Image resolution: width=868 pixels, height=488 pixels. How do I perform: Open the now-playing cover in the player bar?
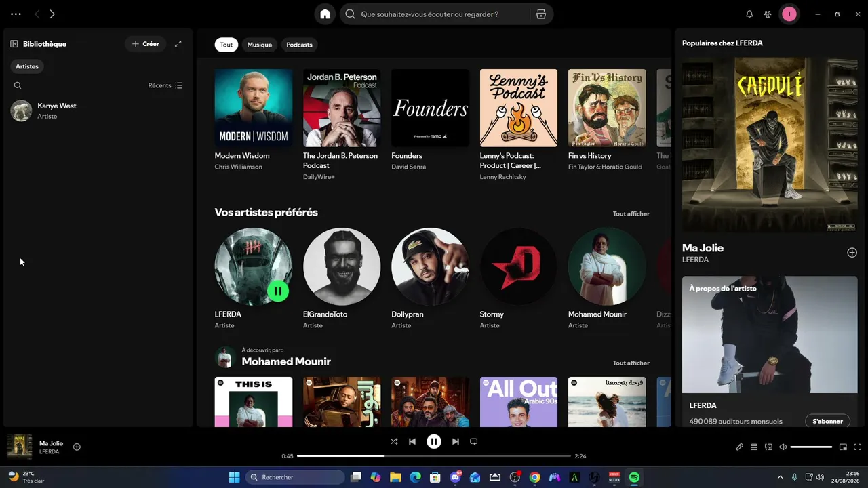[x=20, y=447]
